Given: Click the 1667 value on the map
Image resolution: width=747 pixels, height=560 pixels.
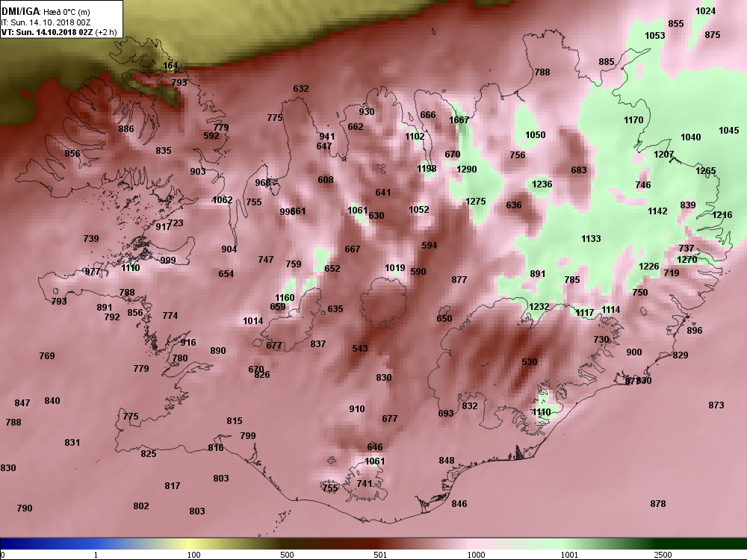Looking at the screenshot, I should pos(459,120).
